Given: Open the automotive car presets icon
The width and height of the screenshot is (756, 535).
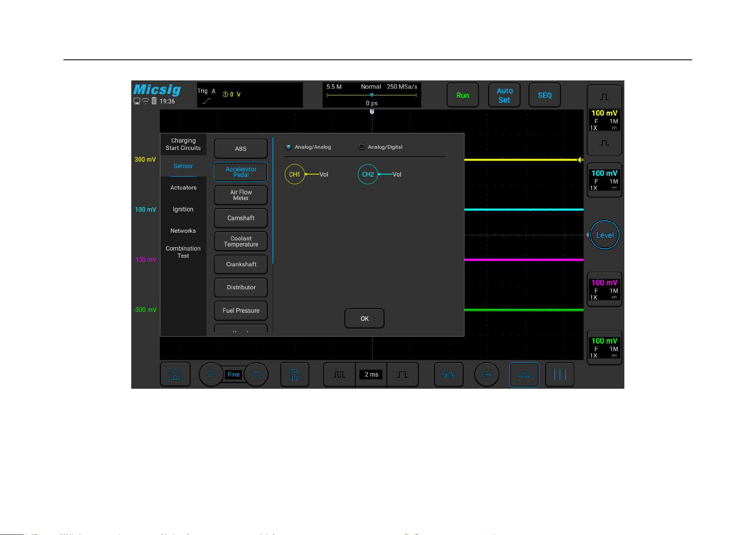Looking at the screenshot, I should (x=524, y=375).
